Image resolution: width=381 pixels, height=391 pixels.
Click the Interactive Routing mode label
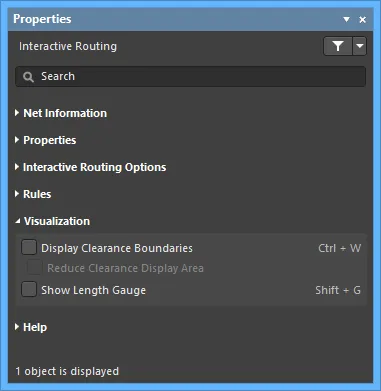tap(68, 46)
